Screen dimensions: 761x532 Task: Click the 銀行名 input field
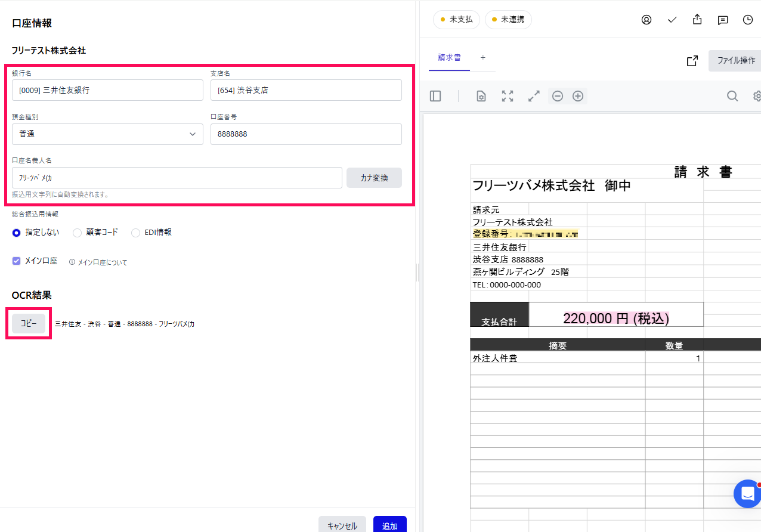[x=107, y=90]
